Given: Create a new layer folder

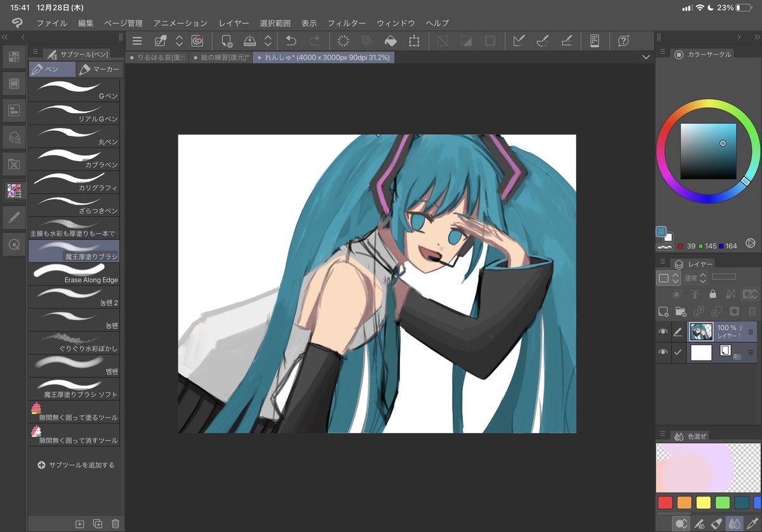Looking at the screenshot, I should tap(681, 312).
